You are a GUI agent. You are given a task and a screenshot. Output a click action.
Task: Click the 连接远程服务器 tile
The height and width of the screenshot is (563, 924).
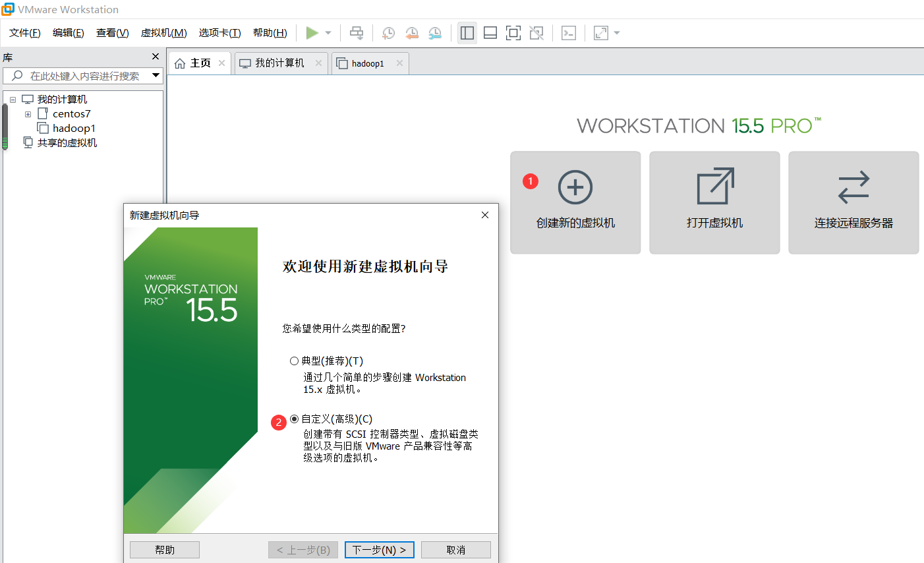click(x=853, y=202)
